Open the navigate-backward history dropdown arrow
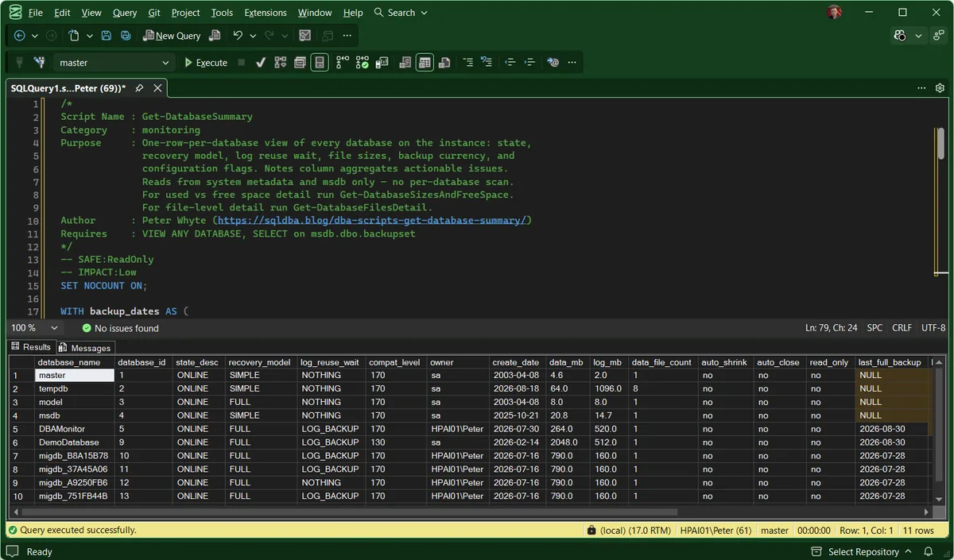 [34, 36]
